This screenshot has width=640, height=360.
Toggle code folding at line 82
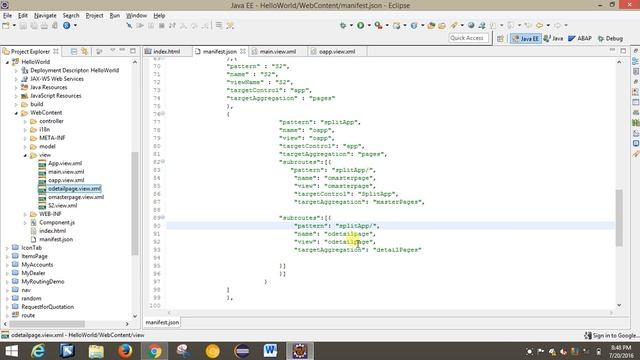pyautogui.click(x=163, y=162)
